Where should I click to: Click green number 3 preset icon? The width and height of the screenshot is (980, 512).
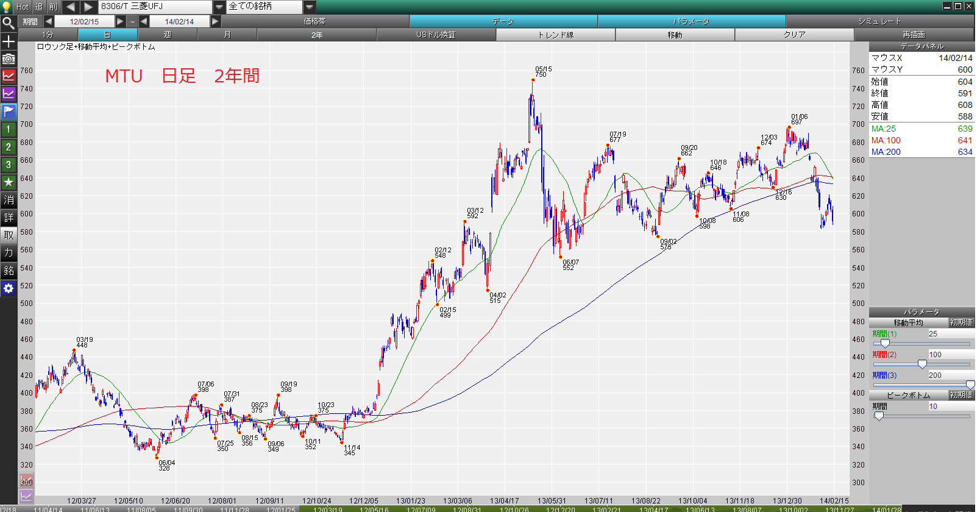[9, 165]
